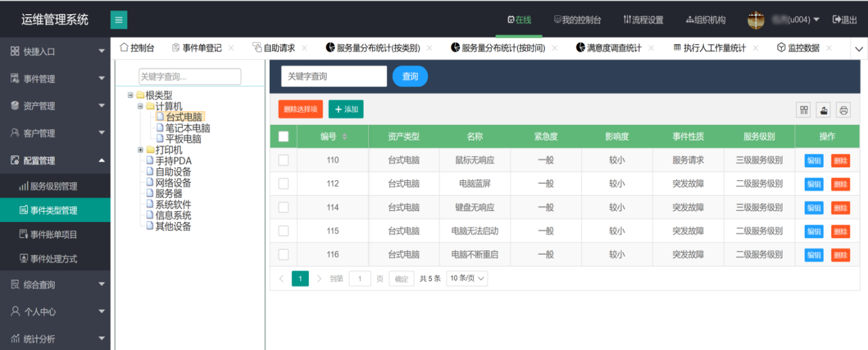Click 编辑 for row 116

pos(814,255)
